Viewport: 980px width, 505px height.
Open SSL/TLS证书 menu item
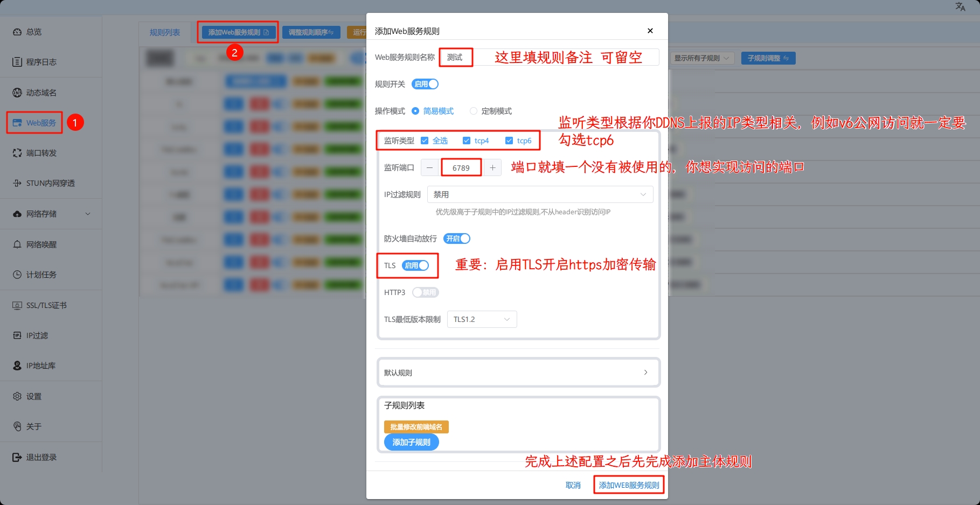pos(47,305)
